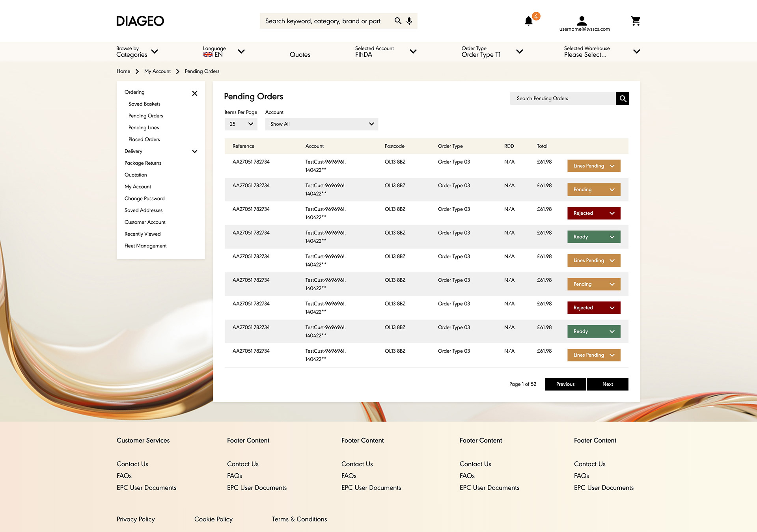Viewport: 757px width, 532px height.
Task: Click first green Ready status button
Action: pyautogui.click(x=594, y=237)
